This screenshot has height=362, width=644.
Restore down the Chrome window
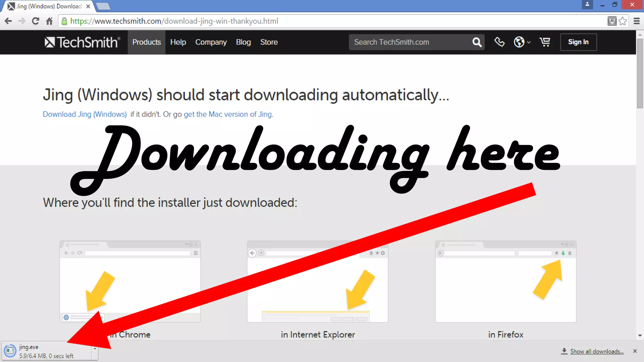615,5
